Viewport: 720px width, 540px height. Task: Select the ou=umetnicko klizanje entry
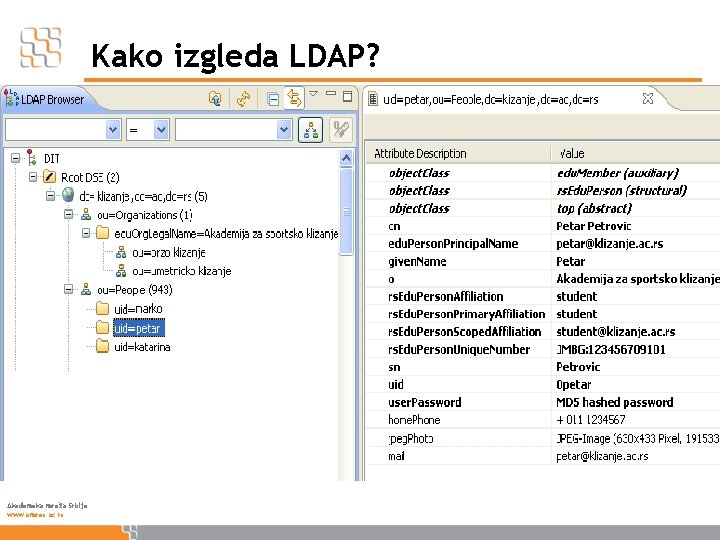(x=182, y=271)
